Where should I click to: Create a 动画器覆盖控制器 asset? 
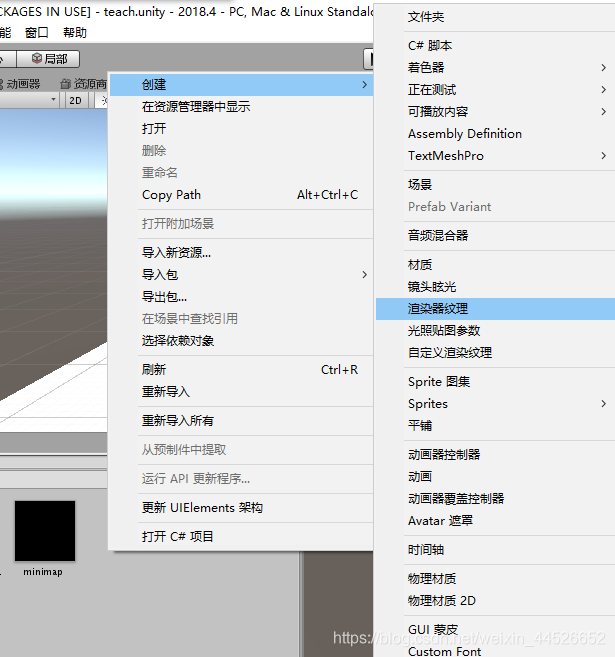(495, 499)
